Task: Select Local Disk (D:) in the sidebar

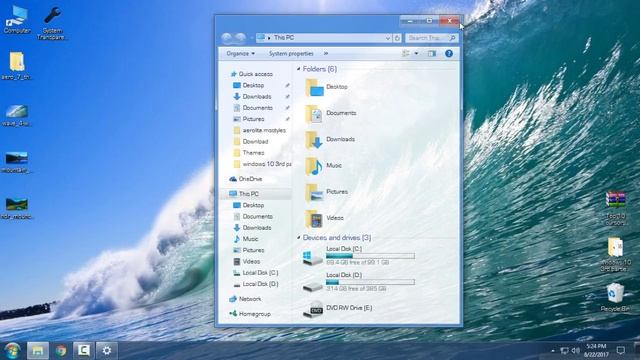Action: coord(256,284)
